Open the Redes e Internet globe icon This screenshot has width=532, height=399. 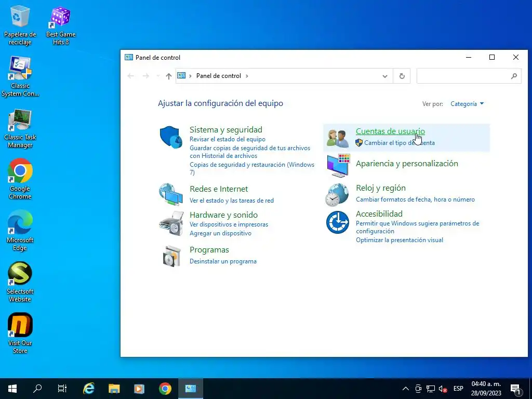tap(171, 194)
